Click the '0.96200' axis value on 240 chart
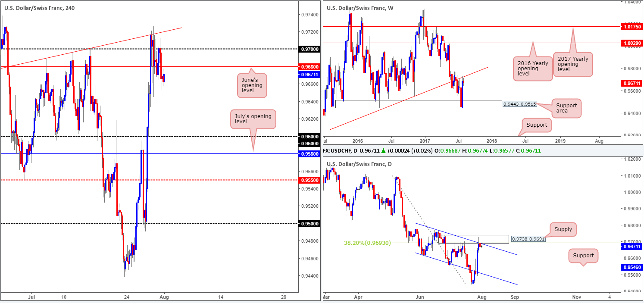Screen dimensions: 644x303 point(309,119)
